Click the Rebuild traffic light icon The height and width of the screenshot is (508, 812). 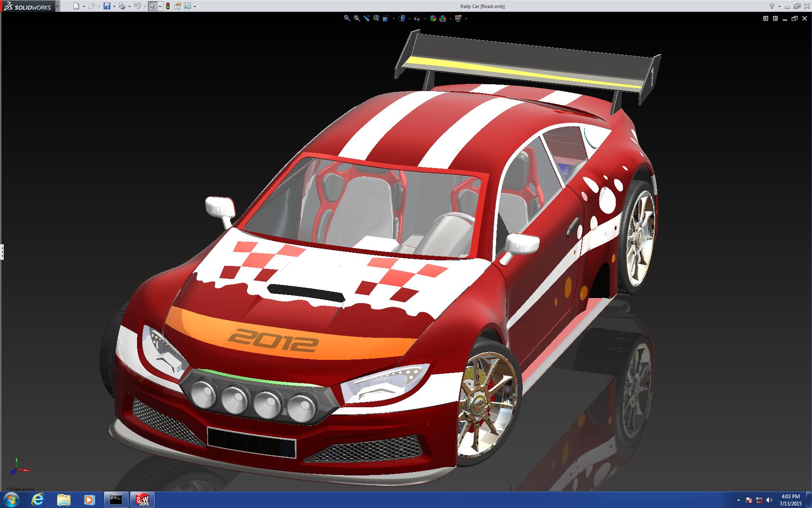point(167,6)
